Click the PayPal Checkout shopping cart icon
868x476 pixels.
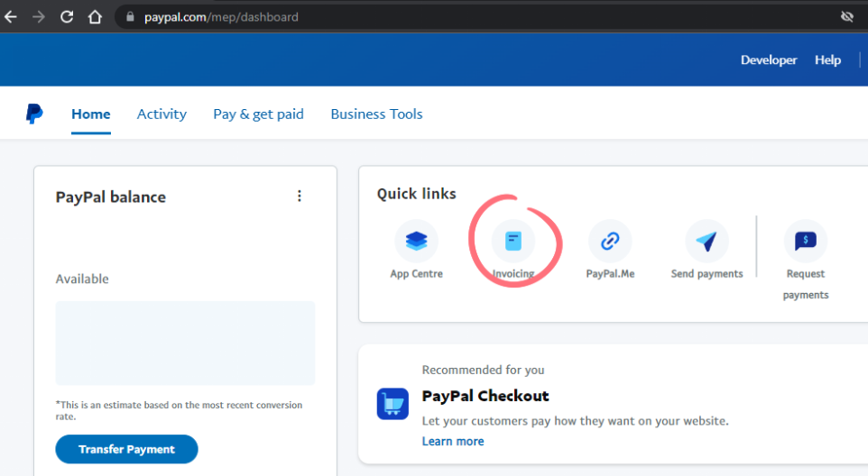(x=393, y=404)
